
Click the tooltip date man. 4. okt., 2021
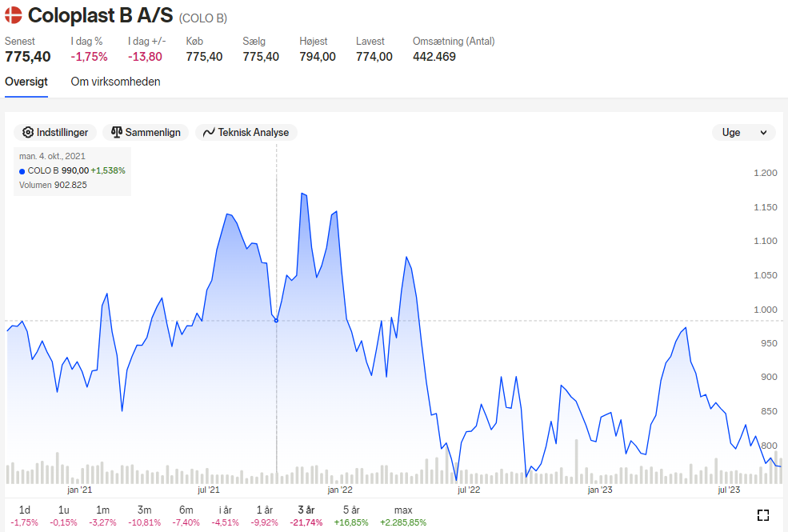(52, 156)
